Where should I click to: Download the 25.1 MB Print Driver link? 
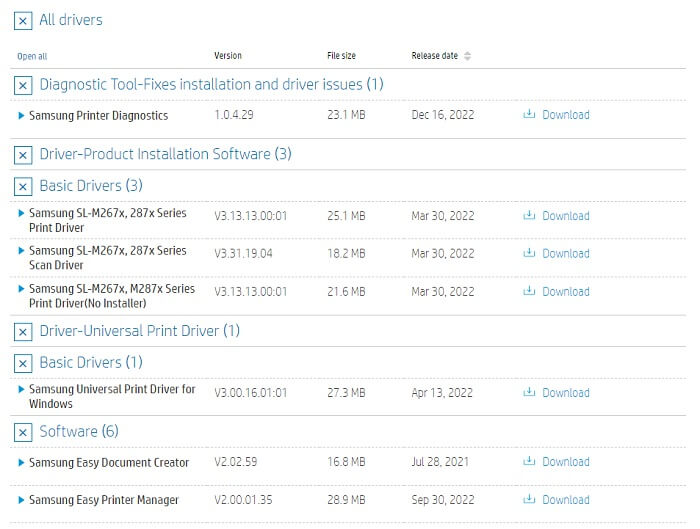566,216
